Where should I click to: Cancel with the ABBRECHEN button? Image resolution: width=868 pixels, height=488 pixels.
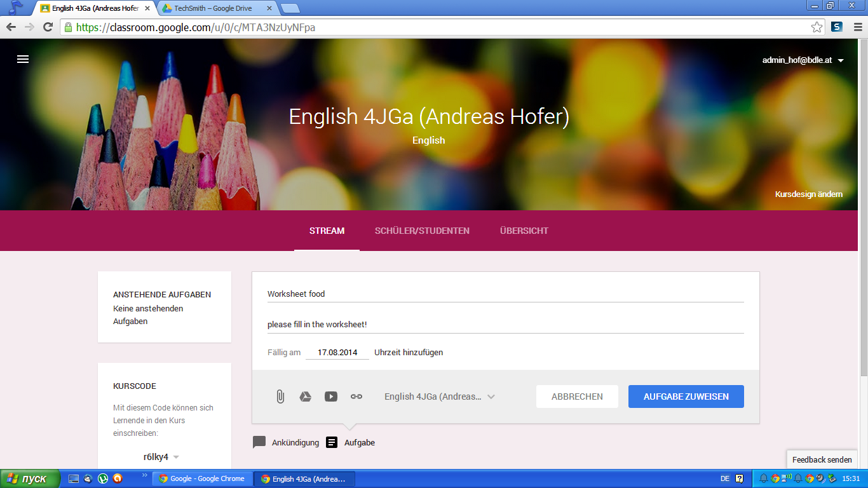click(577, 396)
